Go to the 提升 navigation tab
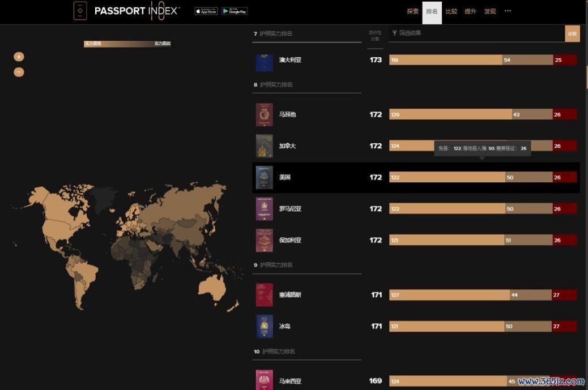 (x=470, y=11)
